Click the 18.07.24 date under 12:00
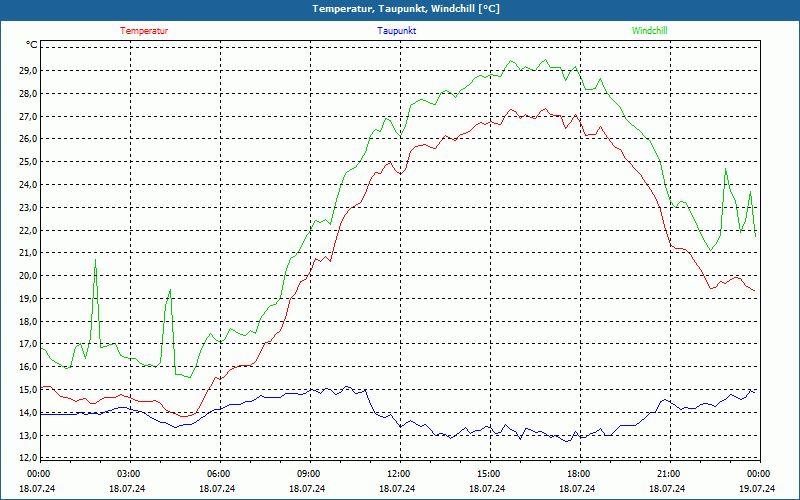The image size is (800, 500). coord(397,488)
